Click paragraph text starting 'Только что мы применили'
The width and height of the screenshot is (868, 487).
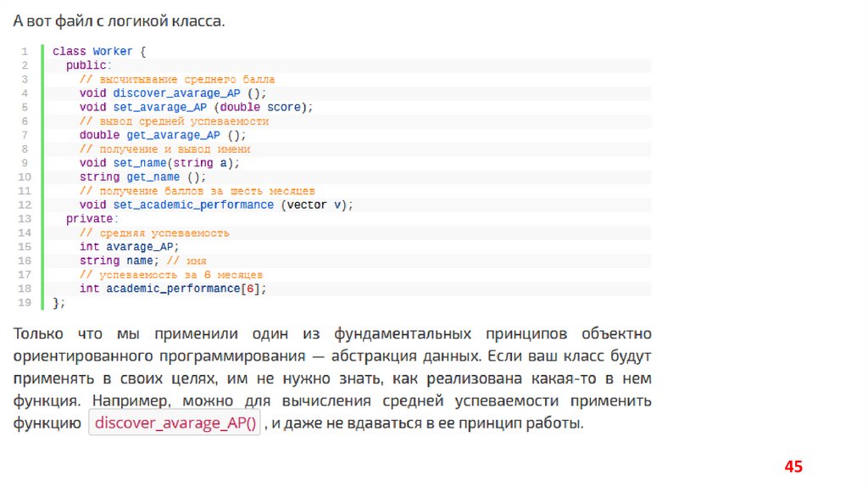tap(332, 378)
